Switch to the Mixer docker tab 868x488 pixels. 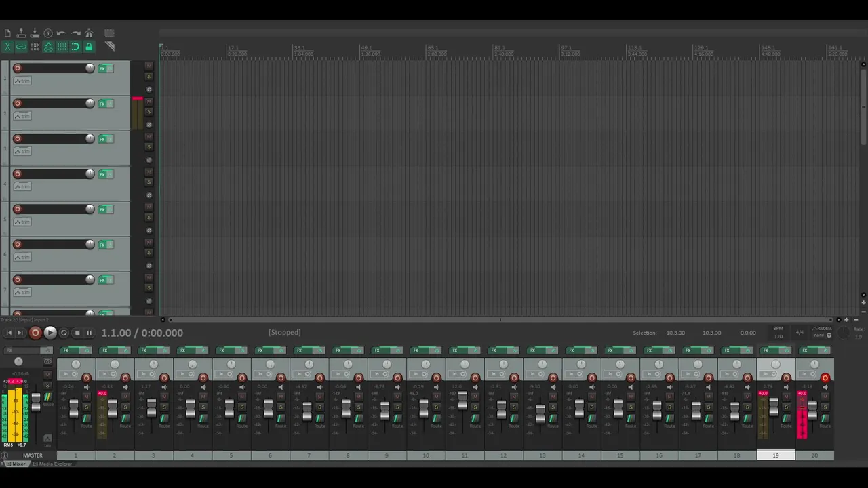[17, 464]
